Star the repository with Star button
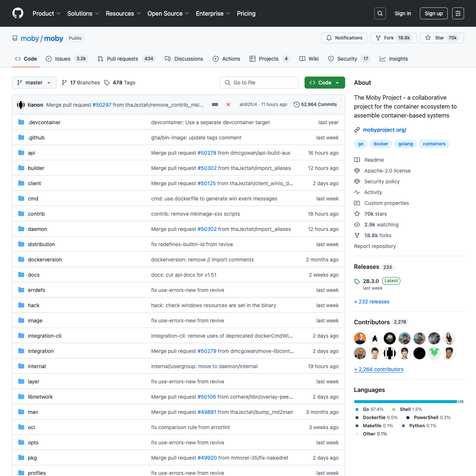The image size is (476, 476). tap(442, 38)
